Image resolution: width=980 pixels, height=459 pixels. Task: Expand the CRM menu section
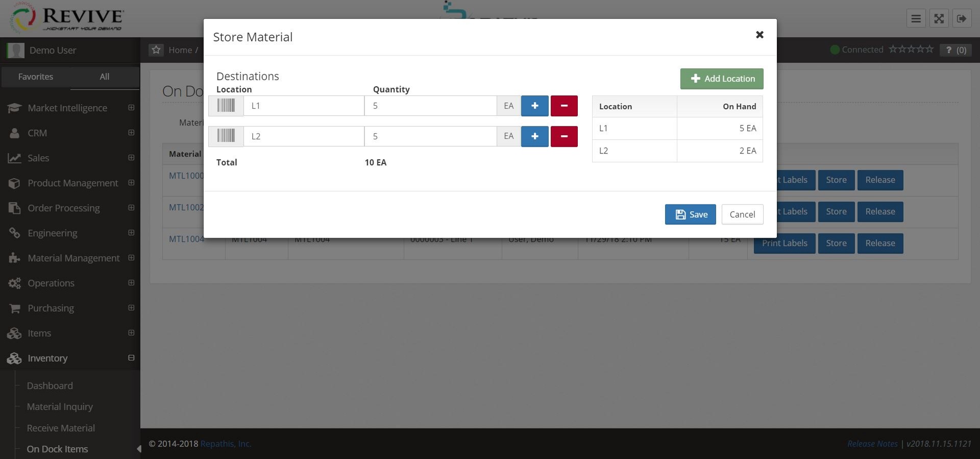point(131,132)
